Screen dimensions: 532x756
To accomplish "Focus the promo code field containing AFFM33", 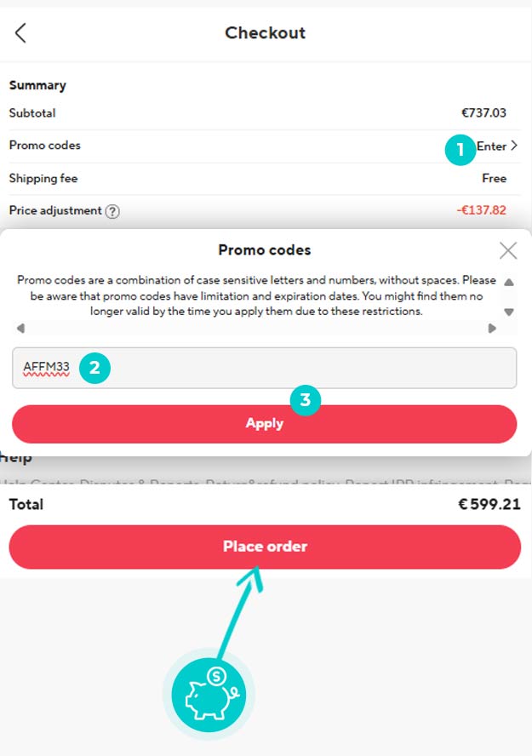I will (306, 368).
